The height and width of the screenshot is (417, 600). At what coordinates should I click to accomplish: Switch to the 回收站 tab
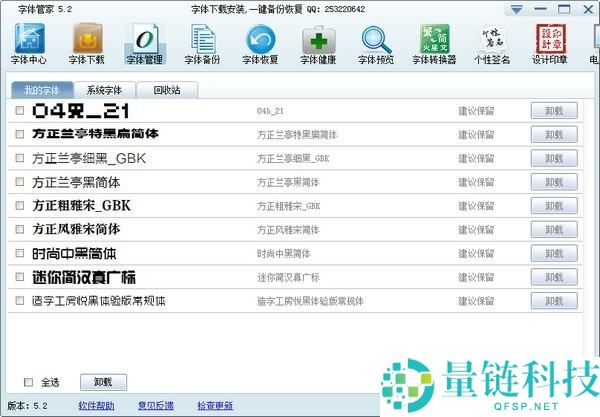click(167, 90)
